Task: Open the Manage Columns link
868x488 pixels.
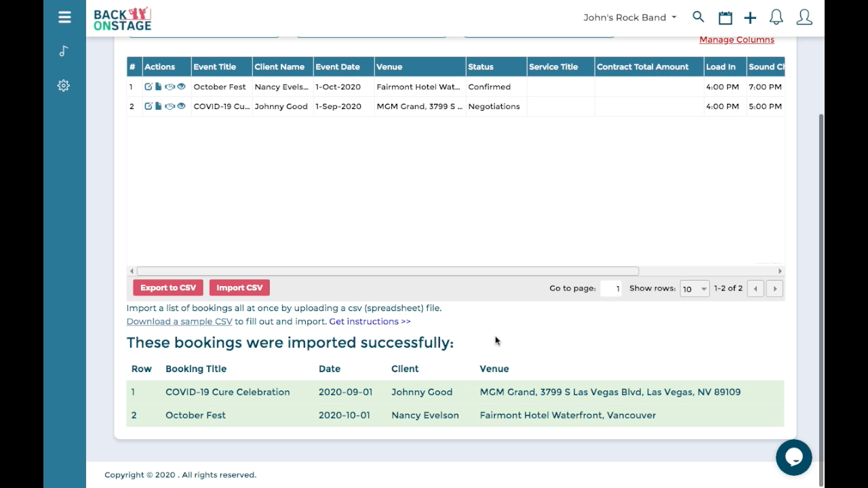Action: (736, 39)
